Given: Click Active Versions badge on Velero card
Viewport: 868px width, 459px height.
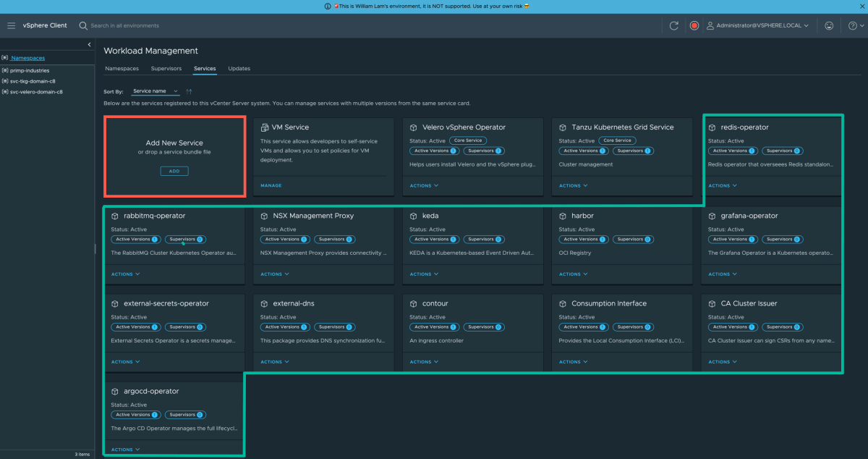Looking at the screenshot, I should point(433,151).
